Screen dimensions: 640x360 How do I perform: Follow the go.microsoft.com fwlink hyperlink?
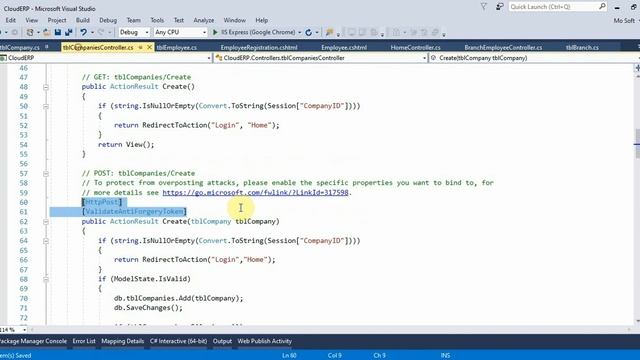[256, 193]
